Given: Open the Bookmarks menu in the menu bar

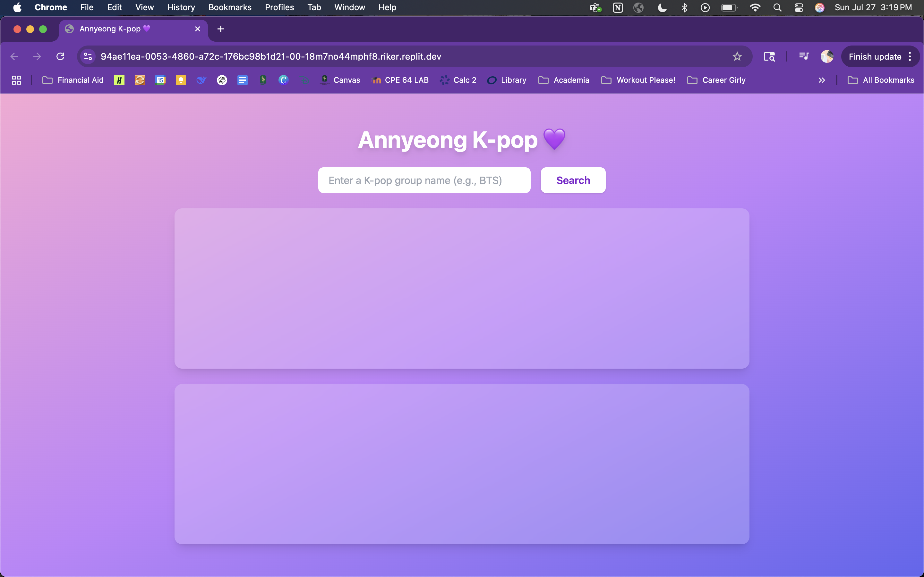Looking at the screenshot, I should pos(229,8).
